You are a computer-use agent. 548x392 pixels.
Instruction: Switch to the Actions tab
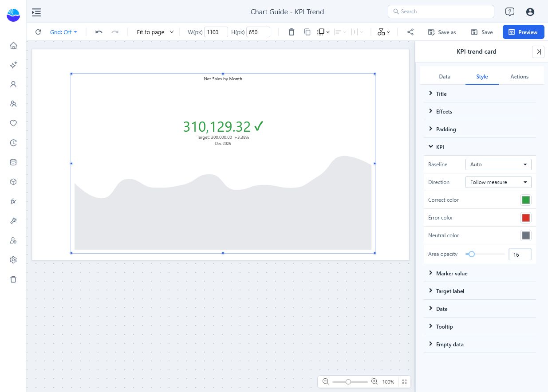click(x=519, y=77)
